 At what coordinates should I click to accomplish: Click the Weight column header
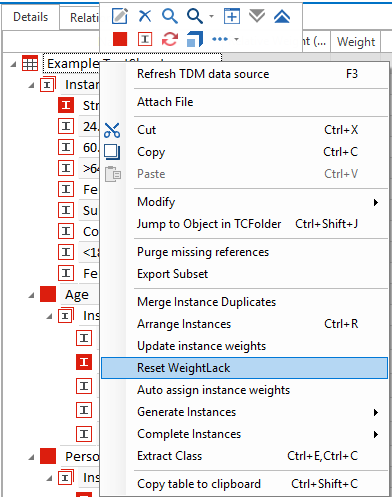(356, 42)
